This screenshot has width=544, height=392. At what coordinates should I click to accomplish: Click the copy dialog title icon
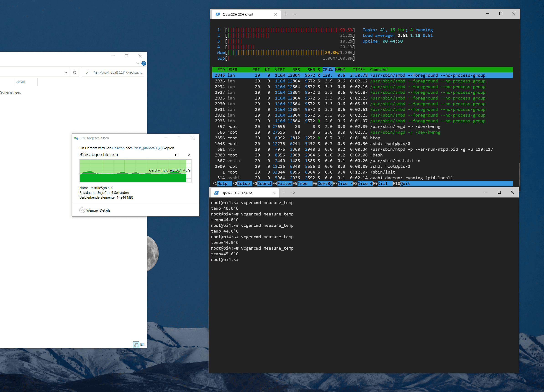point(76,138)
